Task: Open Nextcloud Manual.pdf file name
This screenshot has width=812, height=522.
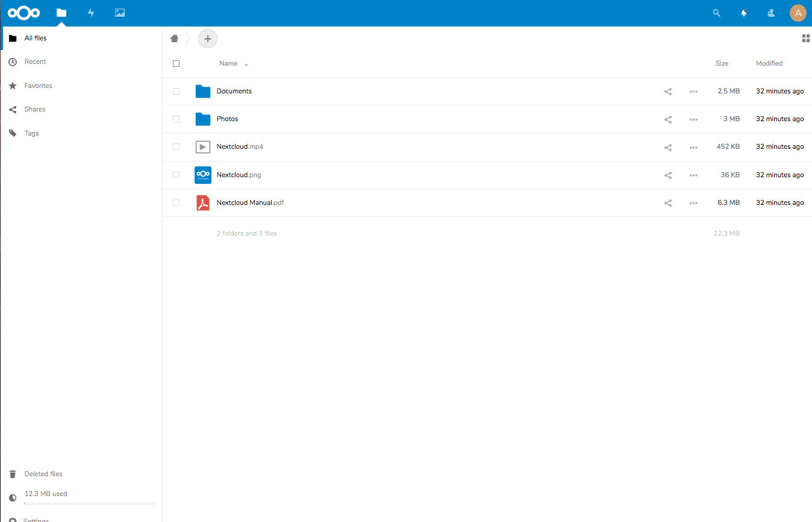Action: [251, 203]
